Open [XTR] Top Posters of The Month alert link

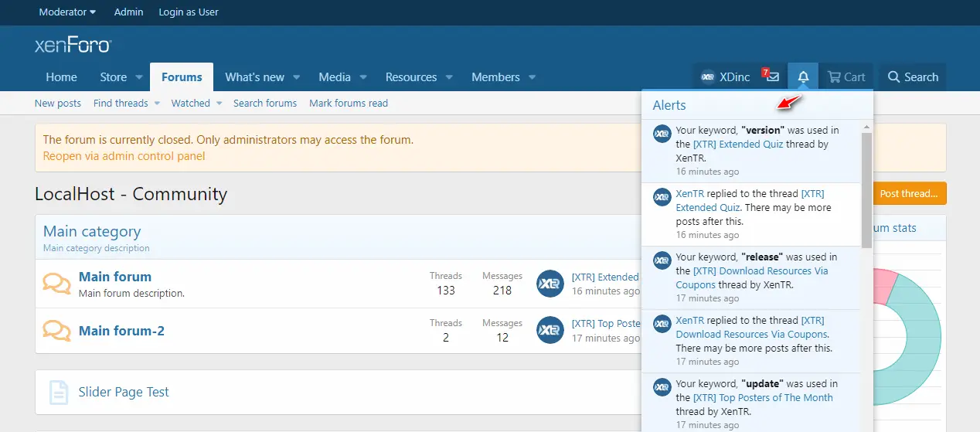(763, 397)
